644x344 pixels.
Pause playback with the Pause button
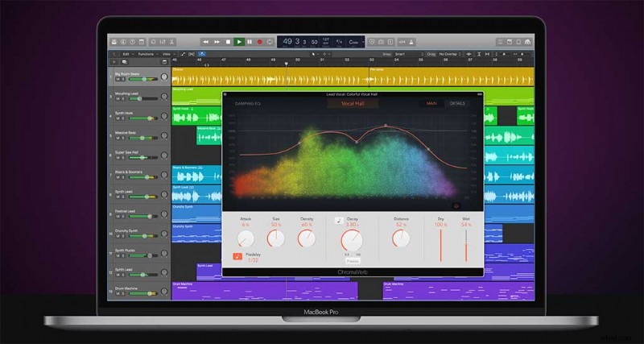tap(250, 41)
